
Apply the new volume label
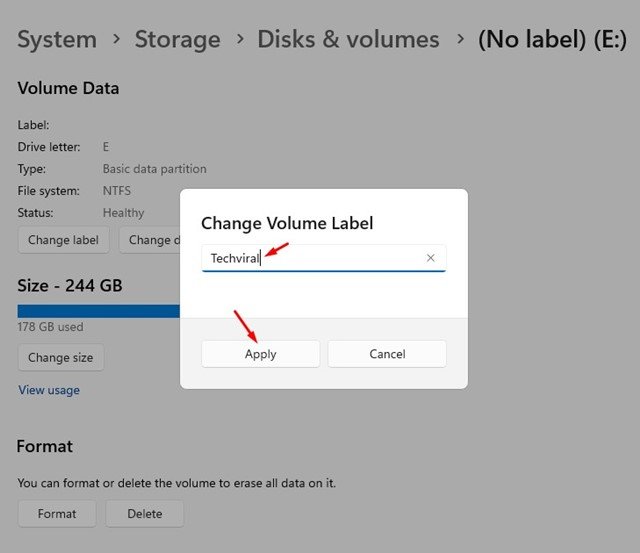260,354
